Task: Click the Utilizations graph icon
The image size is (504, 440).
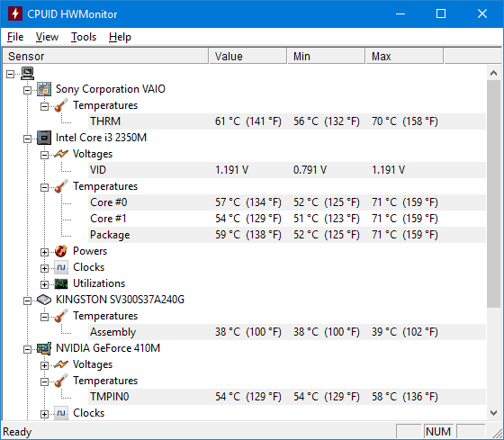Action: coord(61,283)
